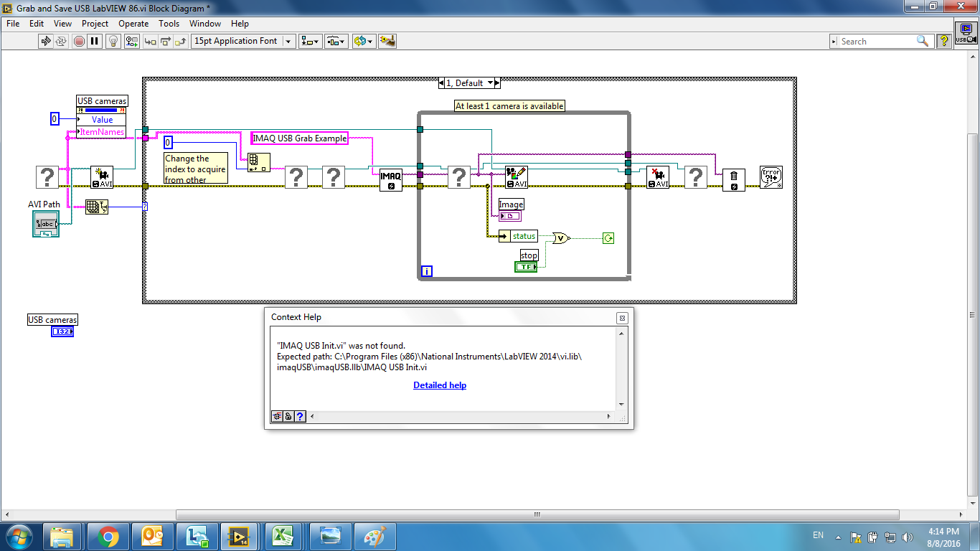Select the AVI Write Frame VI node

517,177
